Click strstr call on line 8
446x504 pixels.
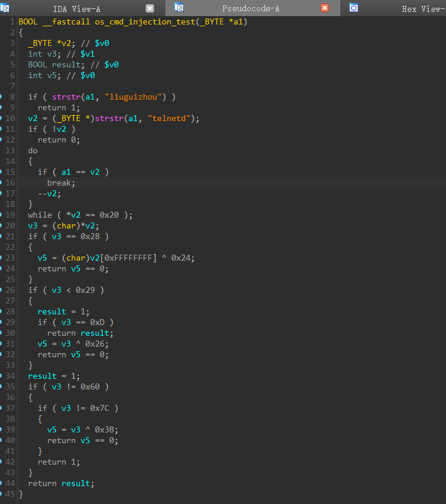pyautogui.click(x=66, y=97)
